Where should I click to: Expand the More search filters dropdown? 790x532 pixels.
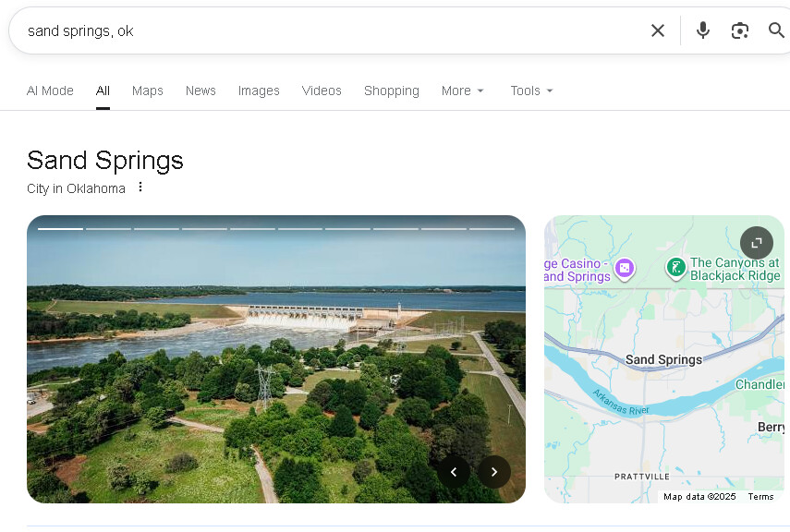pos(463,91)
